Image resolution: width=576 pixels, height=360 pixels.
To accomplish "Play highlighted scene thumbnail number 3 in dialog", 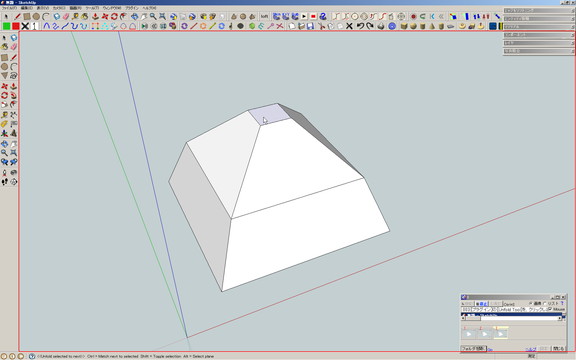I will (501, 334).
